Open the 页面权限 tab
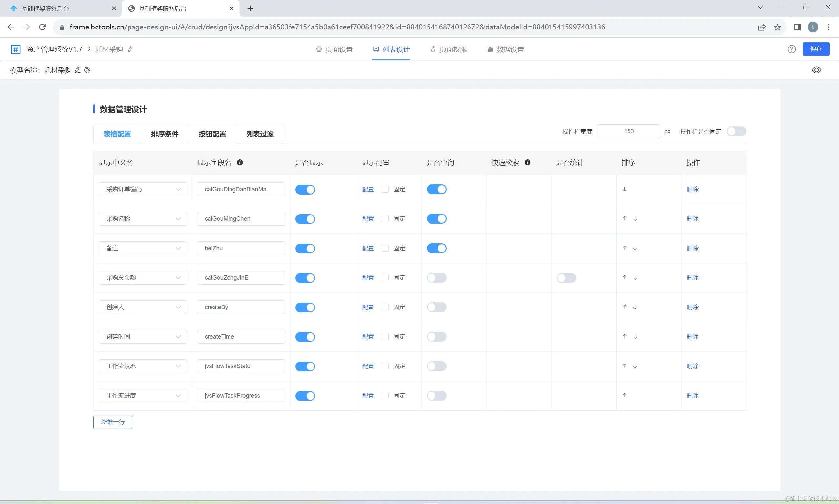839x504 pixels. (x=449, y=49)
